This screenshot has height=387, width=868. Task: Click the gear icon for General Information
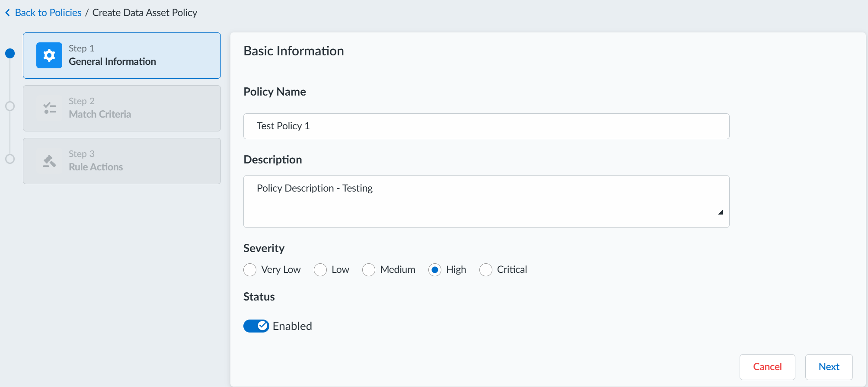point(49,55)
